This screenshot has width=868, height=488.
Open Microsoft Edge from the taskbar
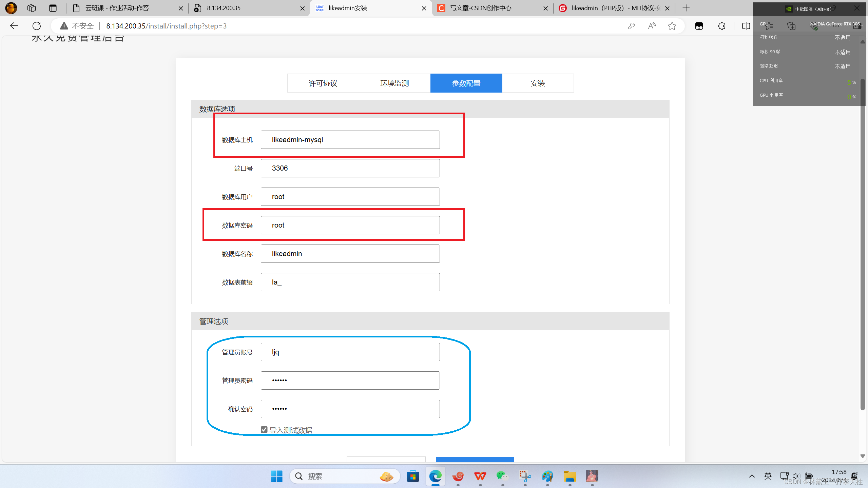point(435,476)
